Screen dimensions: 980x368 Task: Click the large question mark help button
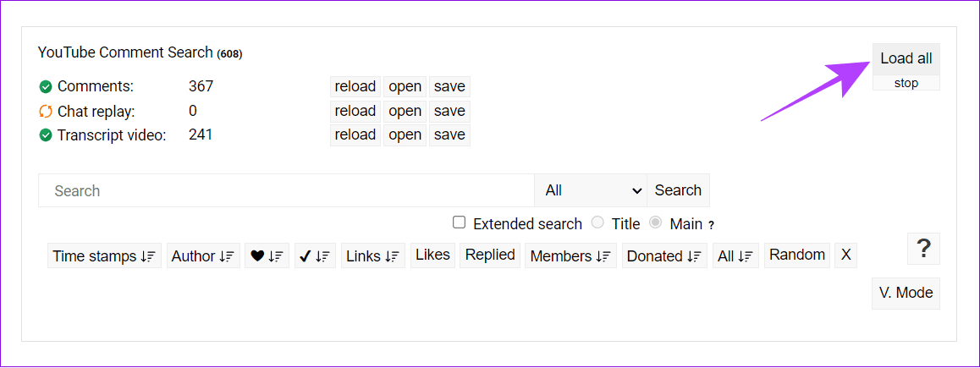pyautogui.click(x=923, y=249)
